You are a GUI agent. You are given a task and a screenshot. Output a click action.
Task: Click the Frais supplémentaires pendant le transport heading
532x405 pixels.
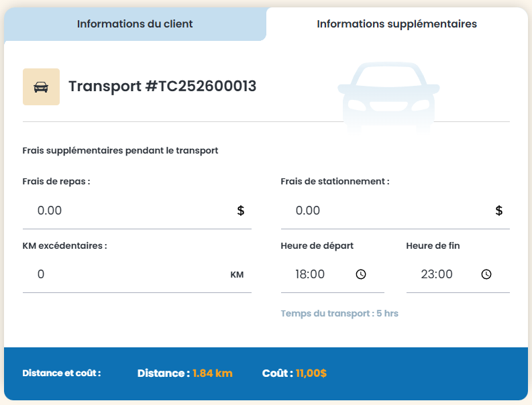click(x=120, y=150)
